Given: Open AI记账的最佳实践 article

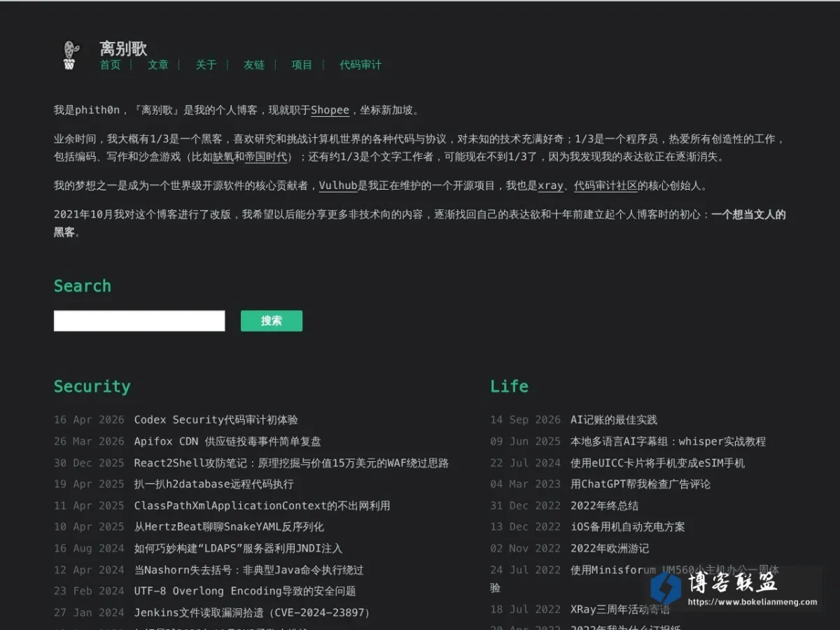Looking at the screenshot, I should (614, 420).
